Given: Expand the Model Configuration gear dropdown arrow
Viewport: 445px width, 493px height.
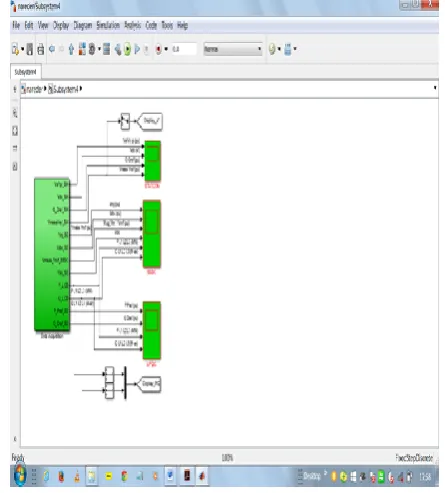Looking at the screenshot, I should coord(99,49).
